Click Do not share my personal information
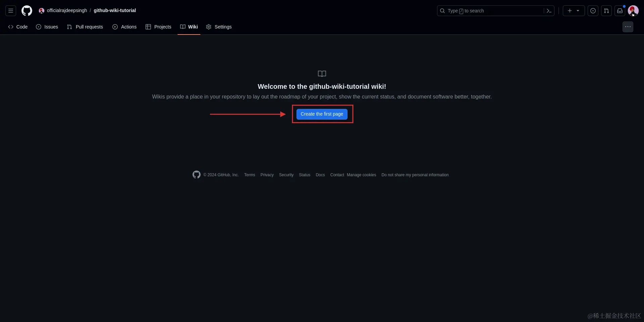The image size is (644, 322). pos(415,175)
